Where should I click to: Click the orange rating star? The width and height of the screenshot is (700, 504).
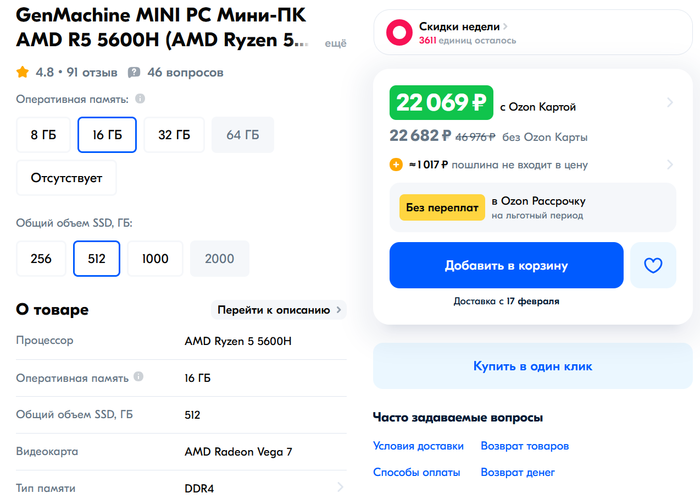[x=22, y=72]
